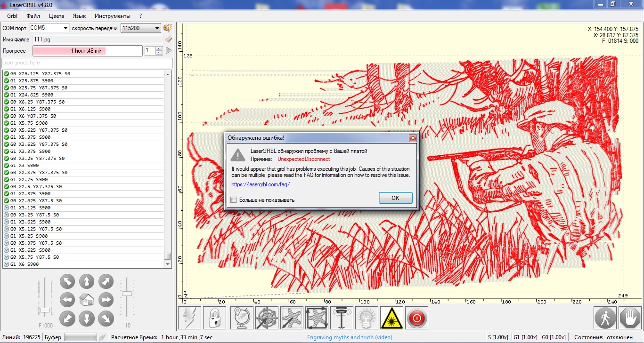This screenshot has height=343, width=644.
Task: Click the red power button icon
Action: click(x=416, y=318)
